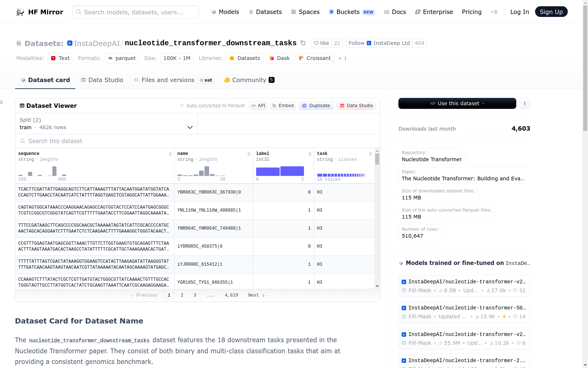Open the Files and versions tab

[x=173, y=80]
